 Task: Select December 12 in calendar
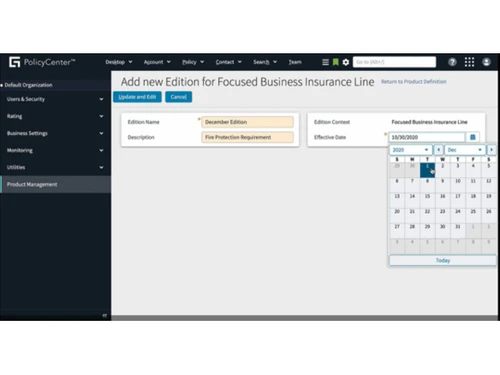(488, 185)
